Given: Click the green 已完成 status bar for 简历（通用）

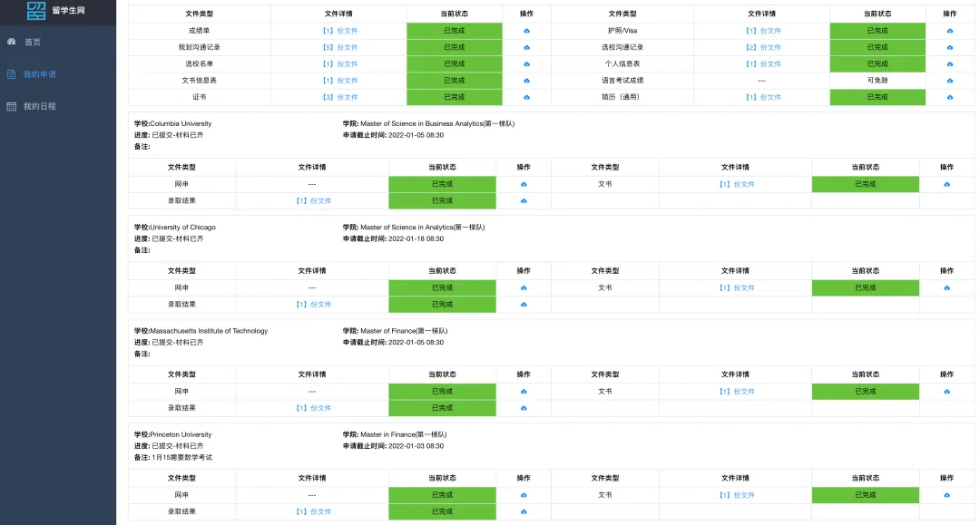Looking at the screenshot, I should 877,97.
